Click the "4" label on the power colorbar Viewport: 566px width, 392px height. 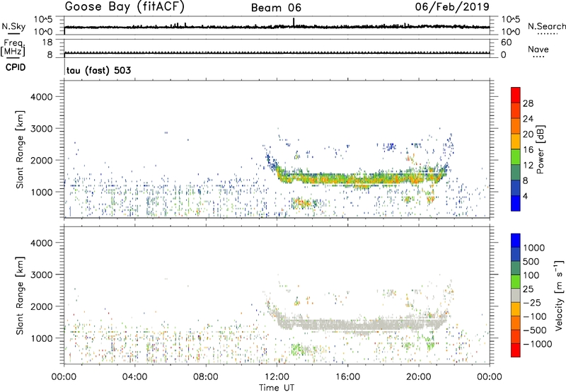pos(526,197)
